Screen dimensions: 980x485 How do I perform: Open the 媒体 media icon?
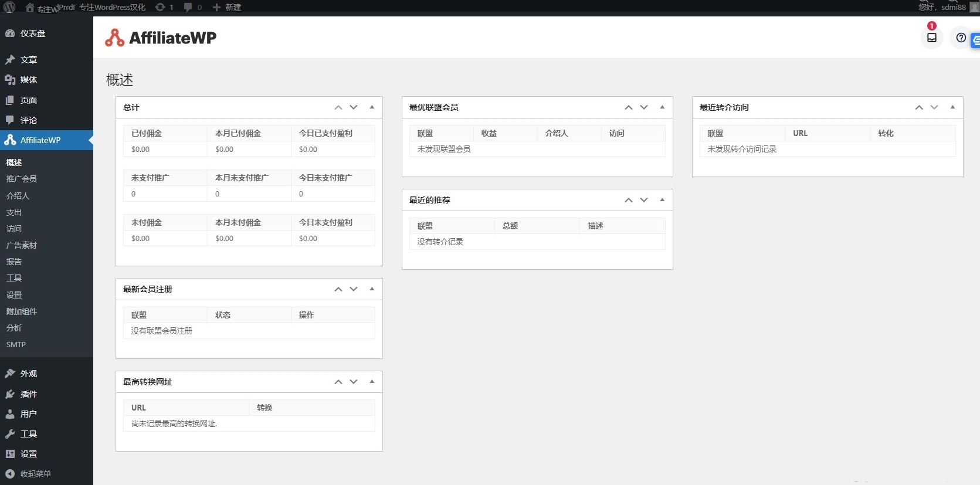(x=10, y=80)
